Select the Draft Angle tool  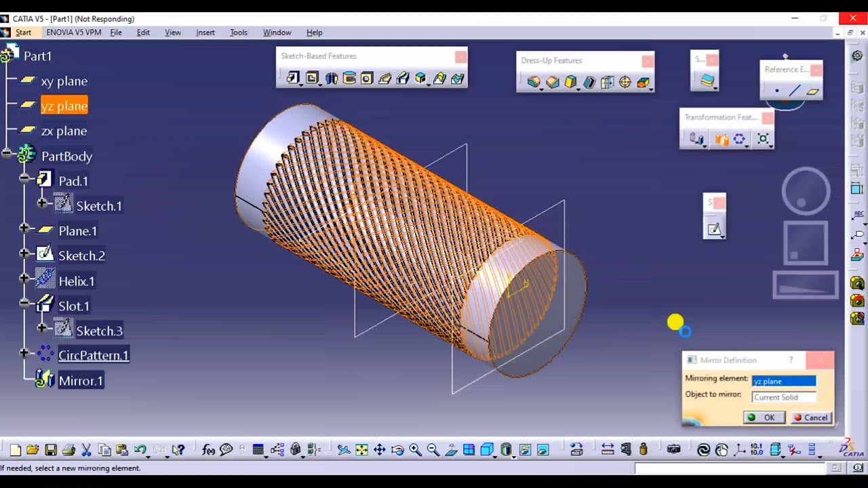tap(571, 83)
